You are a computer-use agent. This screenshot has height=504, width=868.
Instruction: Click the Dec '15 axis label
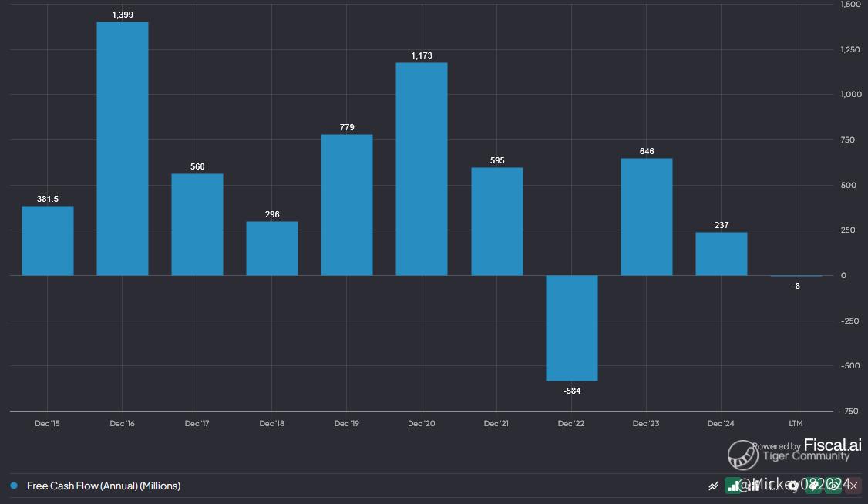47,423
